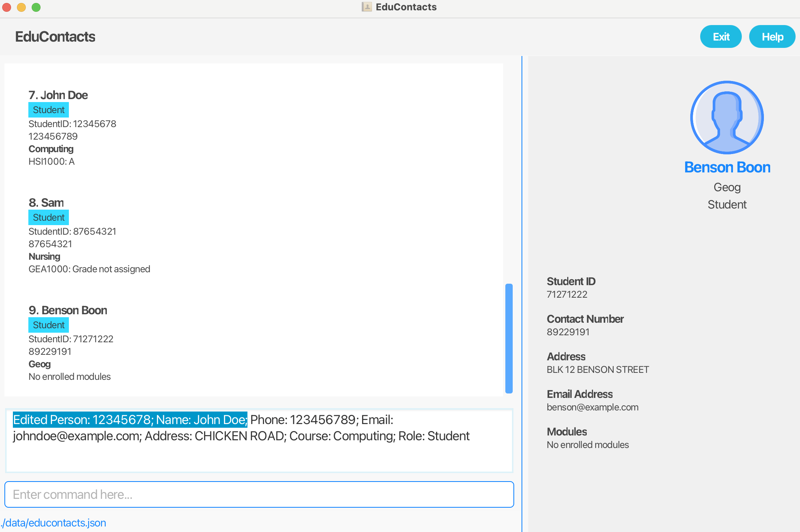Viewport: 800px width, 532px height.
Task: Click Sam's Student role tag
Action: coord(49,217)
